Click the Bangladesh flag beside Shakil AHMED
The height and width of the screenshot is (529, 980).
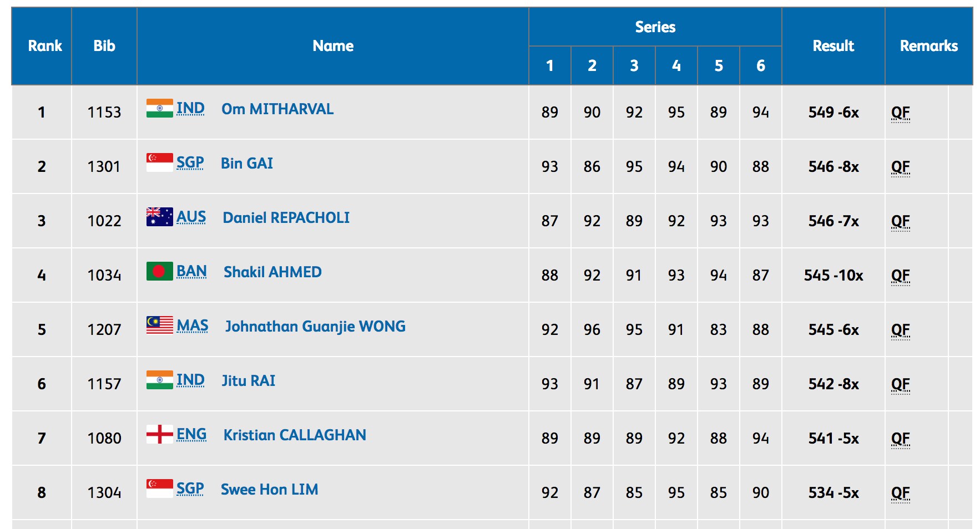point(159,271)
